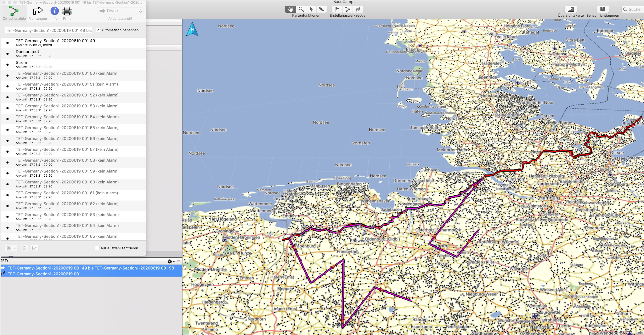Image resolution: width=644 pixels, height=335 pixels.
Task: Click Flensburg label on the map
Action: click(x=490, y=95)
